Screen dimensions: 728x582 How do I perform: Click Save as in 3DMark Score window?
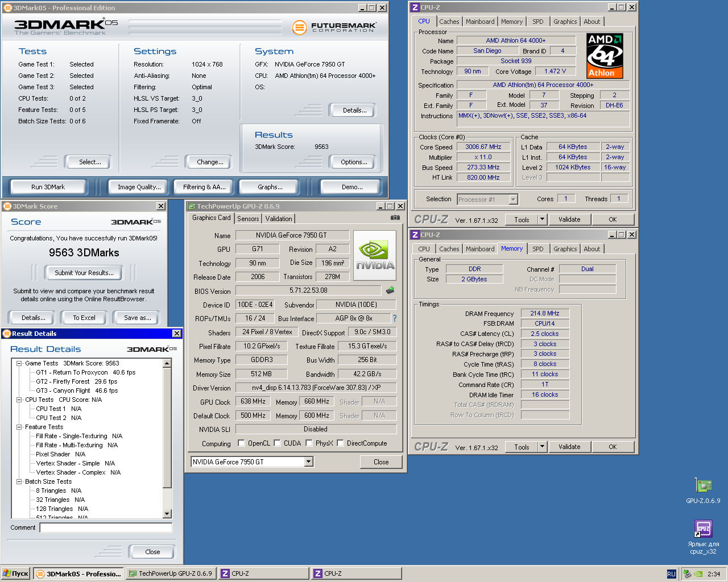click(138, 318)
